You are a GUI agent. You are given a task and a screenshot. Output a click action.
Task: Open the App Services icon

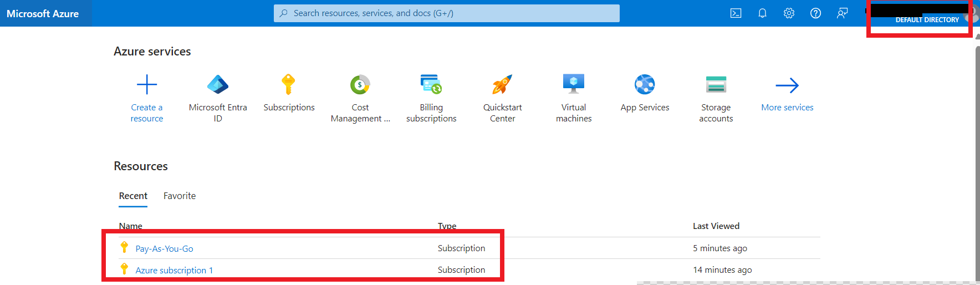click(x=645, y=85)
